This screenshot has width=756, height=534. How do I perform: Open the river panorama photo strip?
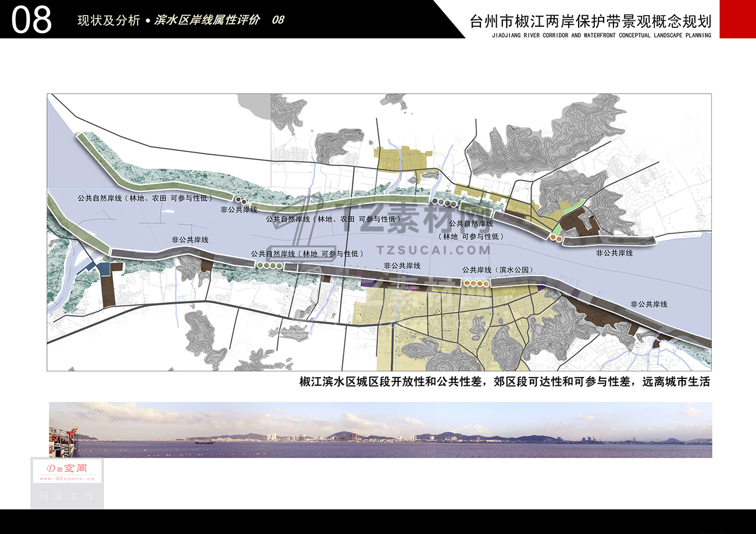380,430
